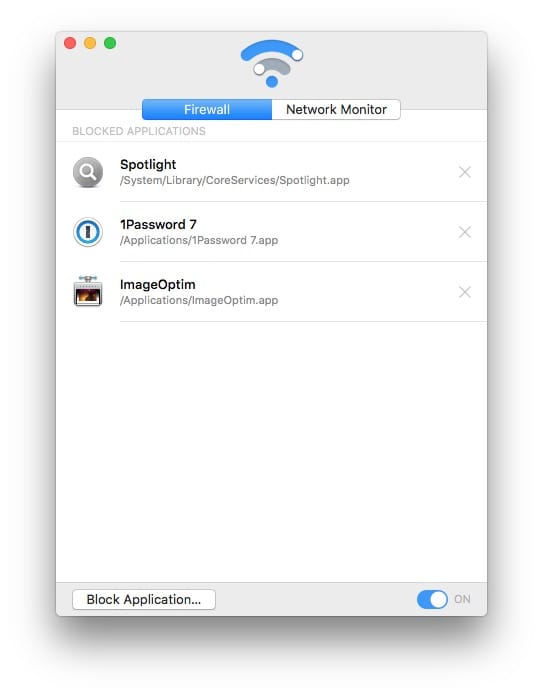Remove Spotlight from blocked list
This screenshot has width=543, height=696.
pos(465,172)
